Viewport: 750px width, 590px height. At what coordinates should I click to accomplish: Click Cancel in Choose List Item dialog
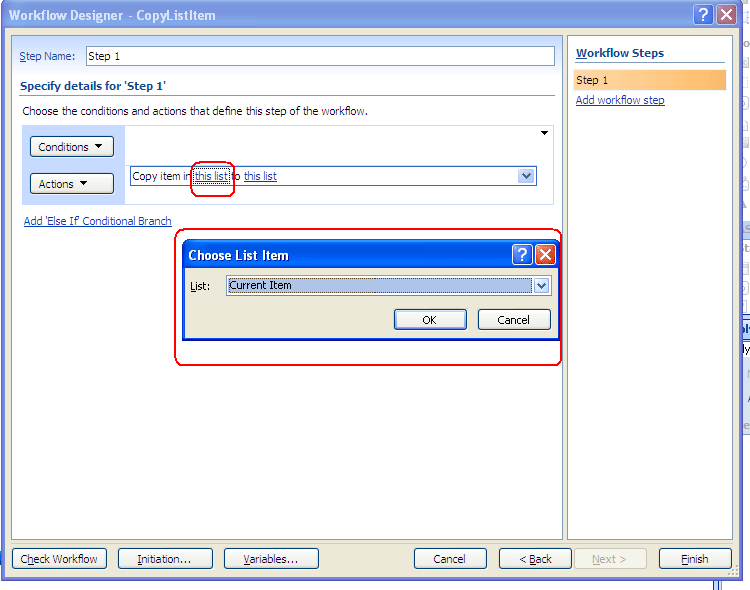click(x=514, y=320)
